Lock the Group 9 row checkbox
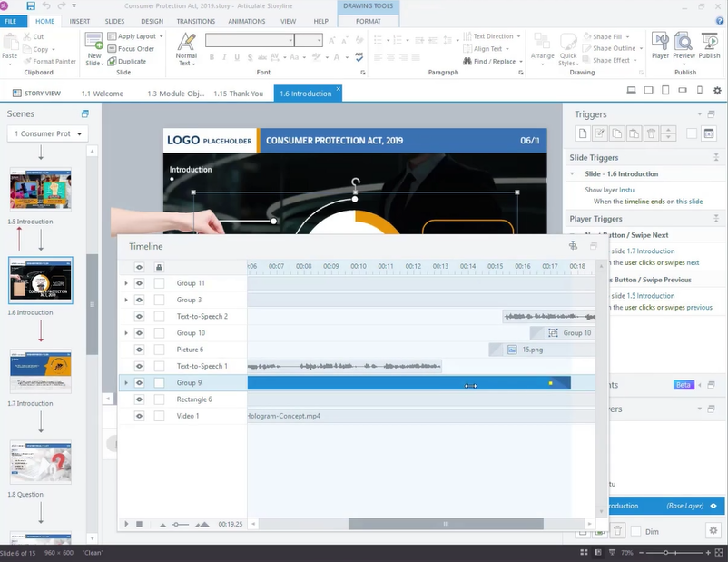The width and height of the screenshot is (728, 562). click(x=159, y=383)
